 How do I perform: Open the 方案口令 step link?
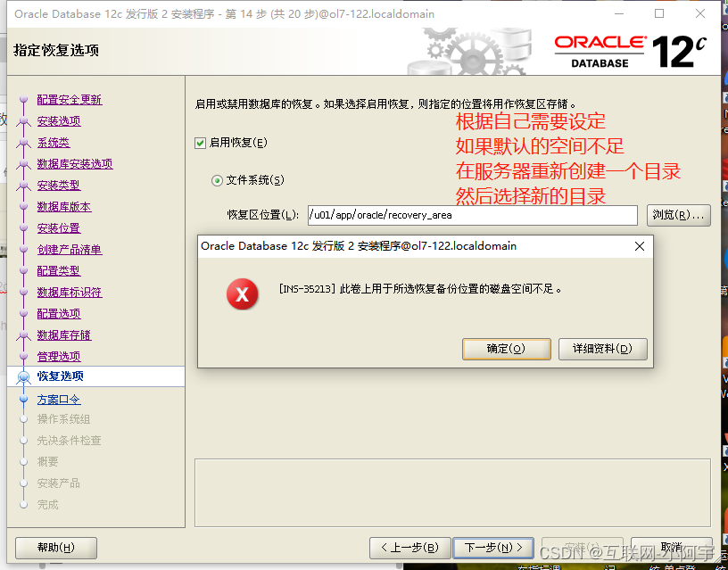pos(59,400)
